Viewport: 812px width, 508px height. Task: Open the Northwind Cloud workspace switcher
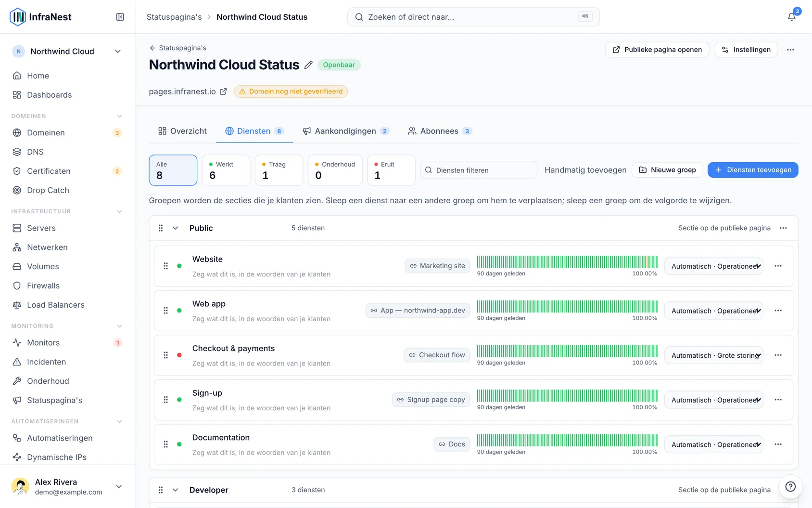(x=67, y=52)
